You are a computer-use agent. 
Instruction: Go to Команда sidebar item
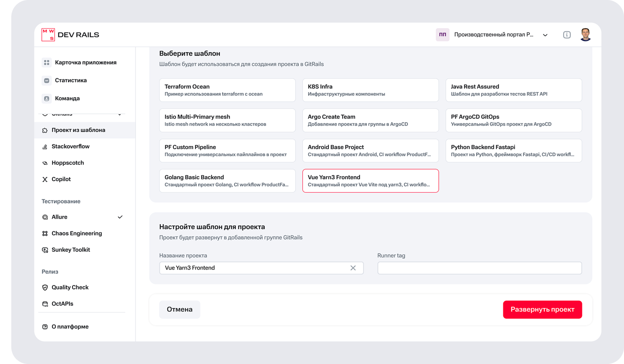click(x=67, y=98)
